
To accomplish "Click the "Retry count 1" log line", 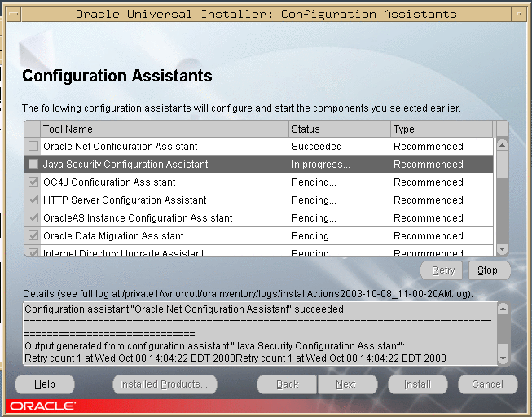I will [x=235, y=358].
